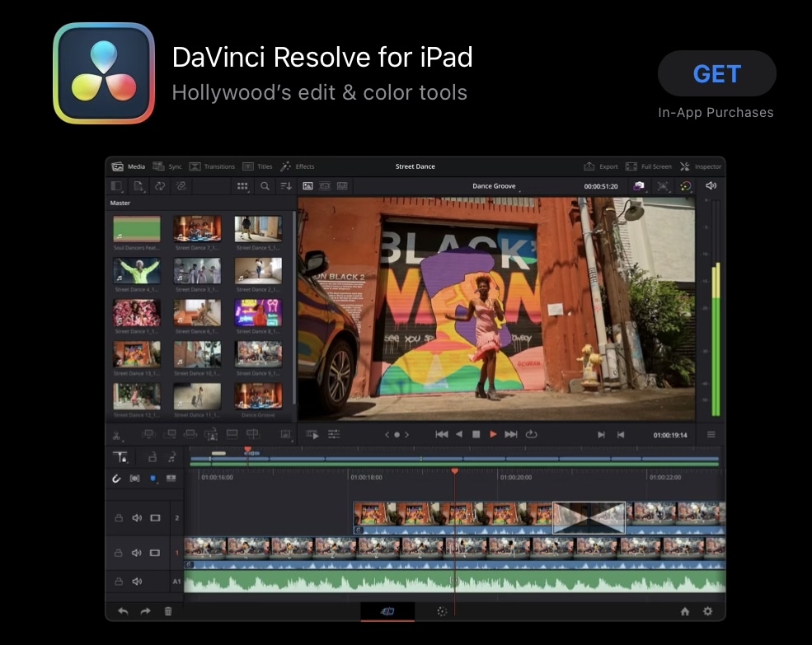Select the Street Dance 4_1 clip

(x=137, y=275)
